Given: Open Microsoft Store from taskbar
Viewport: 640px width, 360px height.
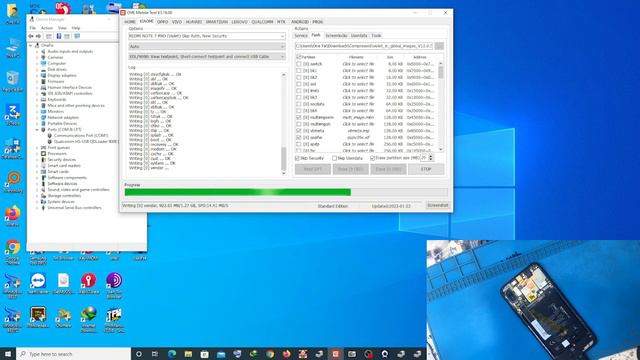Looking at the screenshot, I should pos(204,354).
